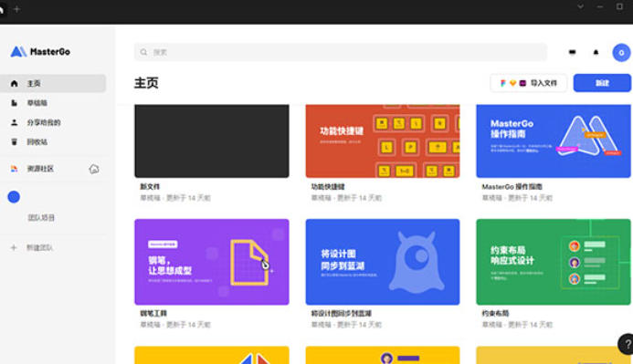Click the blue 新建 create button
Screen dimensions: 633x364
[x=602, y=83]
